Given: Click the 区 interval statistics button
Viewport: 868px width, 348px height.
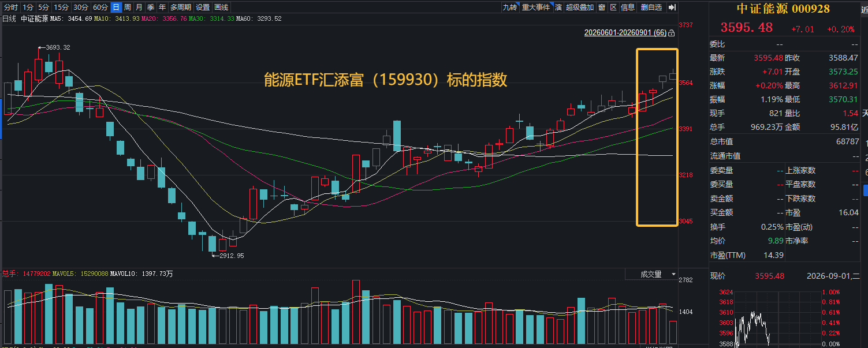Looking at the screenshot, I should pos(613,8).
